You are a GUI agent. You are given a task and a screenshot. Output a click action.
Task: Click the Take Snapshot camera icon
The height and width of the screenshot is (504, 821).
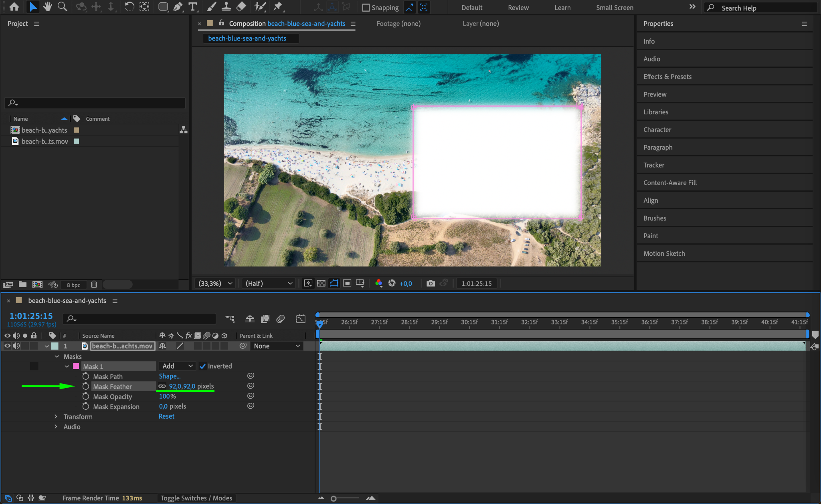pyautogui.click(x=431, y=283)
